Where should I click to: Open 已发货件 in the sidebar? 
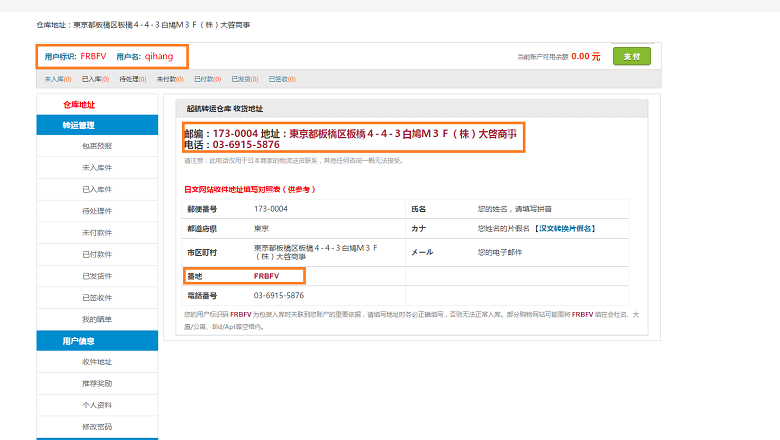97,276
